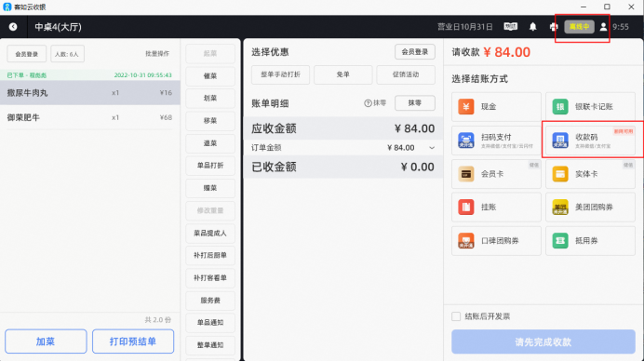
Task: Click the 请先完成收款 button
Action: 543,342
